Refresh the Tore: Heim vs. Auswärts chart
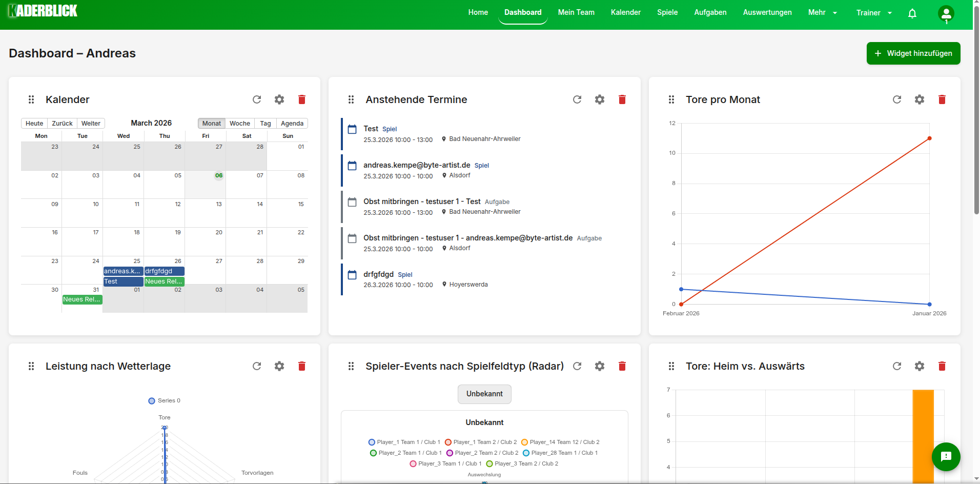Viewport: 980px width, 484px height. 897,366
